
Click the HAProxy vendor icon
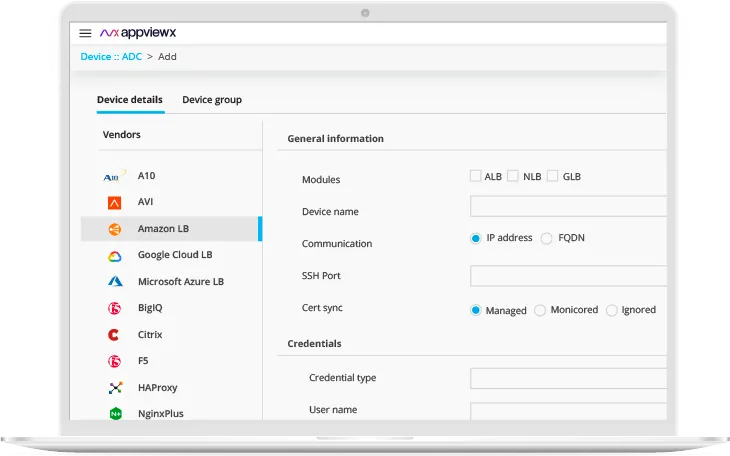(115, 388)
